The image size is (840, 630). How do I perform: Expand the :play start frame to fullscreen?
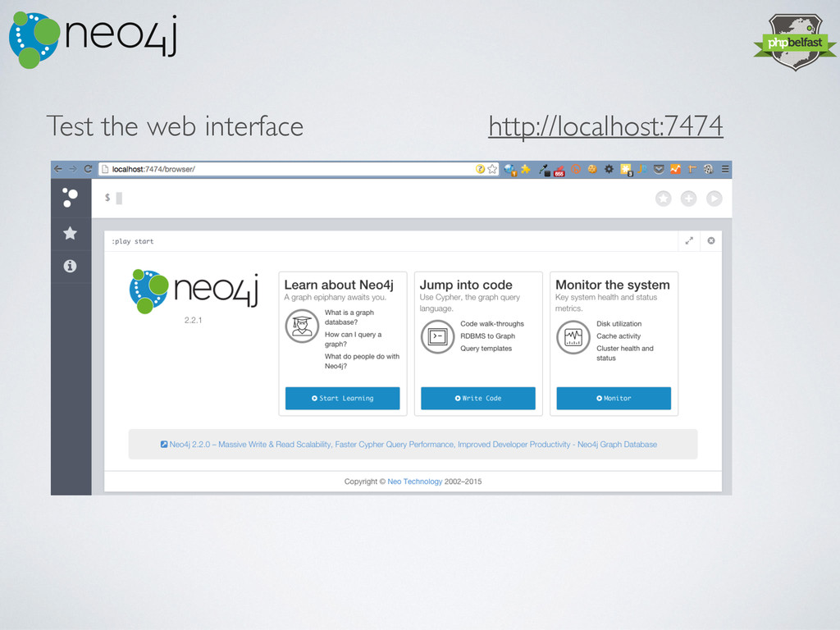click(689, 241)
